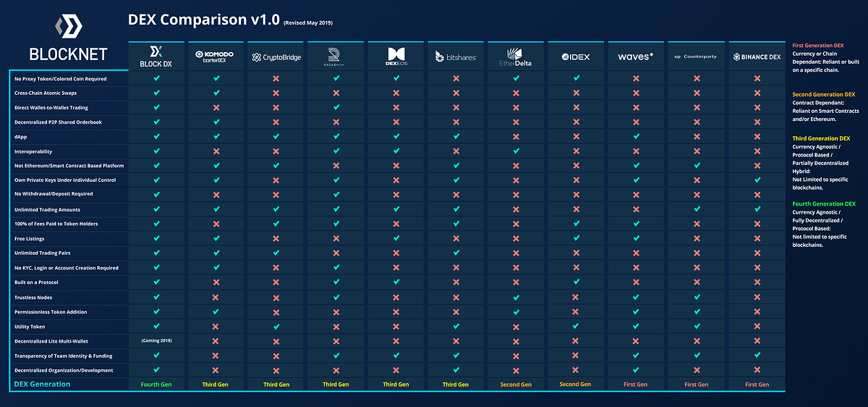
Task: Click 'Free Listings' row label
Action: (x=30, y=238)
